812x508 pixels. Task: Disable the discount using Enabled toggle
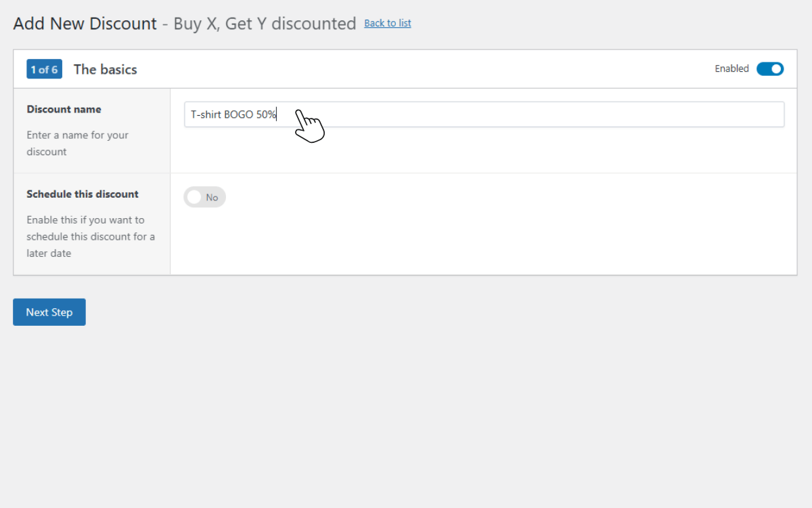tap(769, 68)
